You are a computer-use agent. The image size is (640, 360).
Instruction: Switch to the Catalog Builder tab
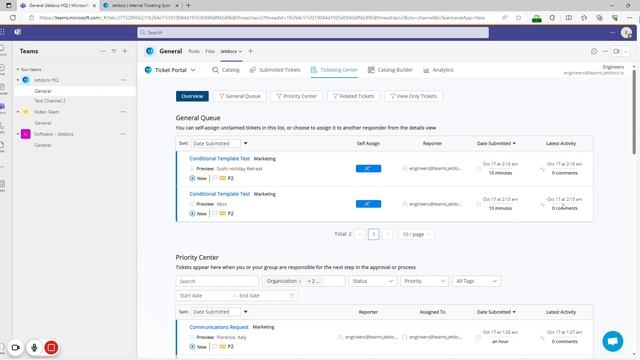coord(390,70)
